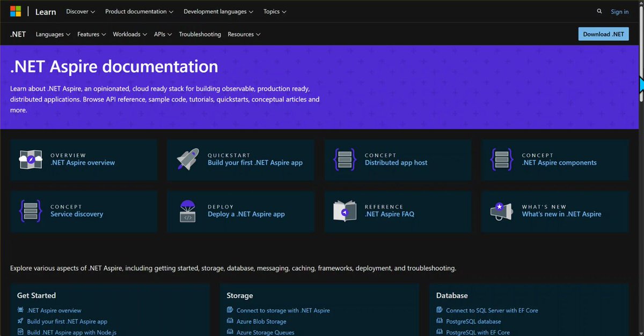Open 'PostgreSQL database' link
The width and height of the screenshot is (644, 336).
473,322
